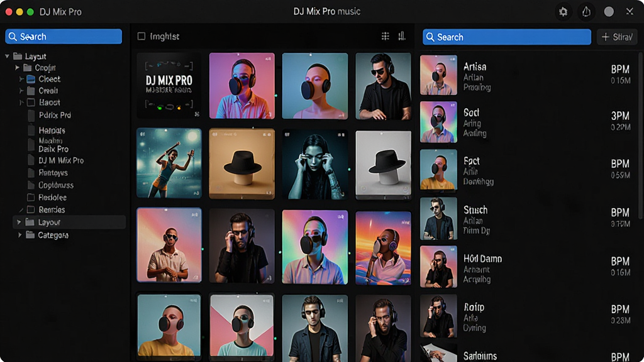Viewport: 644px width, 362px height.
Task: Toggle the Imghtst checkbox
Action: tap(142, 36)
